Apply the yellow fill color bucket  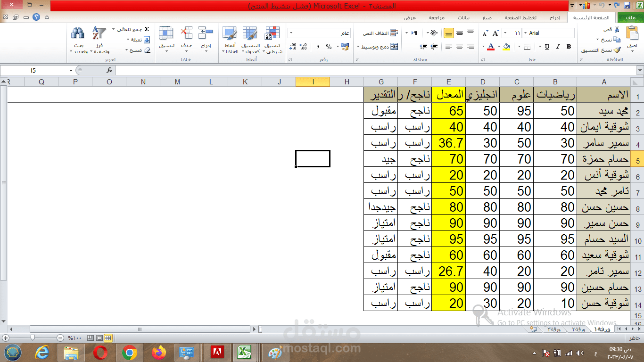[x=507, y=47]
